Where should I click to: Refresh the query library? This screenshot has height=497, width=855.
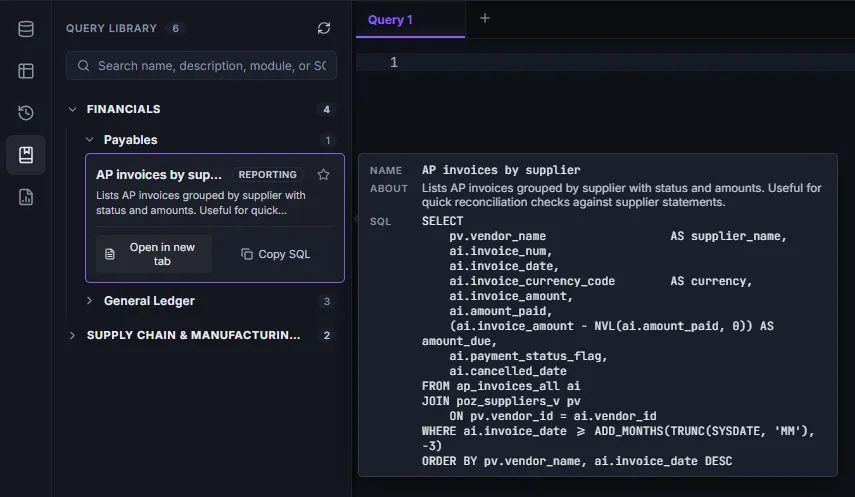[324, 28]
